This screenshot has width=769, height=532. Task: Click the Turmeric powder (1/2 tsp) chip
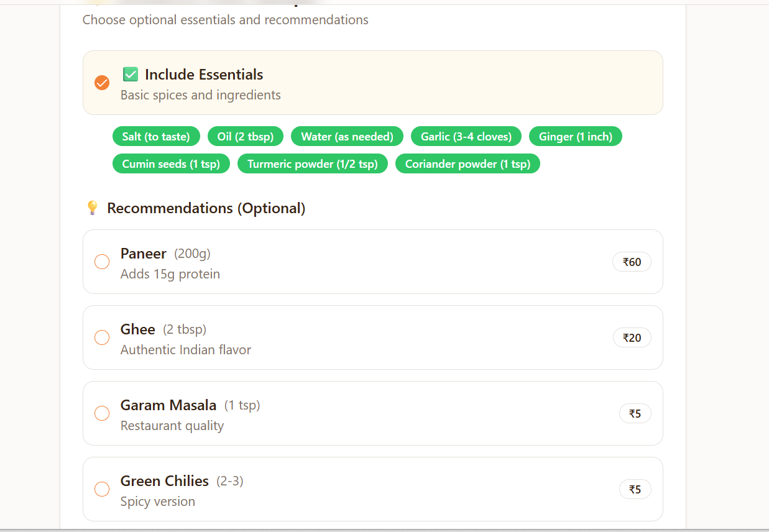point(313,164)
